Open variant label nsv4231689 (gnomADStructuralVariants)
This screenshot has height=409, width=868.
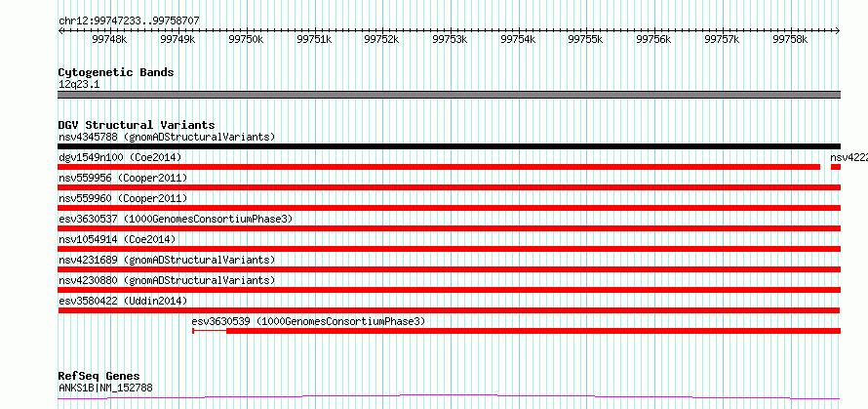coord(167,260)
